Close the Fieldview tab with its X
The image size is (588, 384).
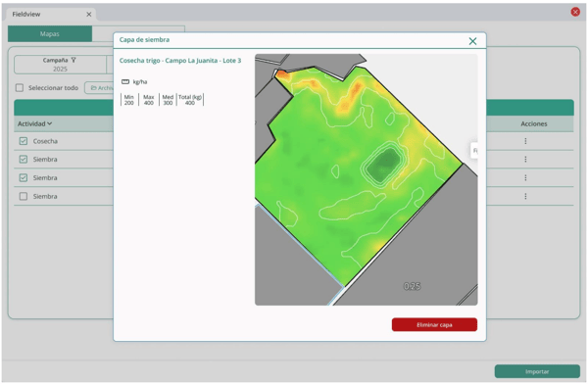89,15
